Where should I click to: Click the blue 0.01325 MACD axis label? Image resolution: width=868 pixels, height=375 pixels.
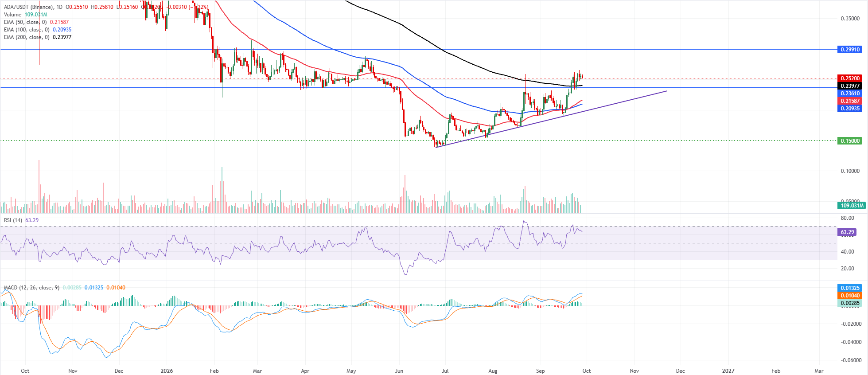850,288
